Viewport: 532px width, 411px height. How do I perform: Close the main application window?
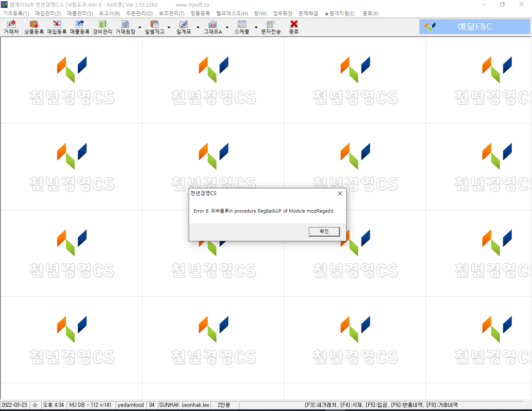click(x=522, y=5)
